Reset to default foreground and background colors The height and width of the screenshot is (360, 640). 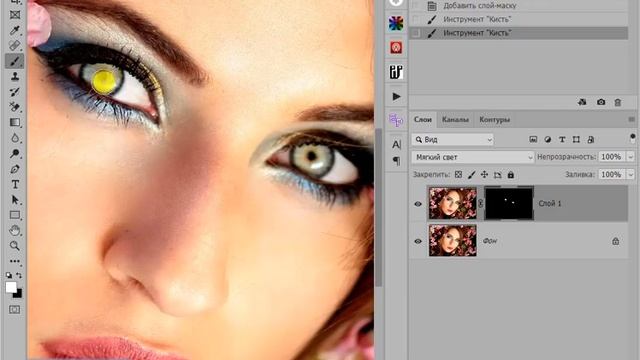tap(9, 275)
